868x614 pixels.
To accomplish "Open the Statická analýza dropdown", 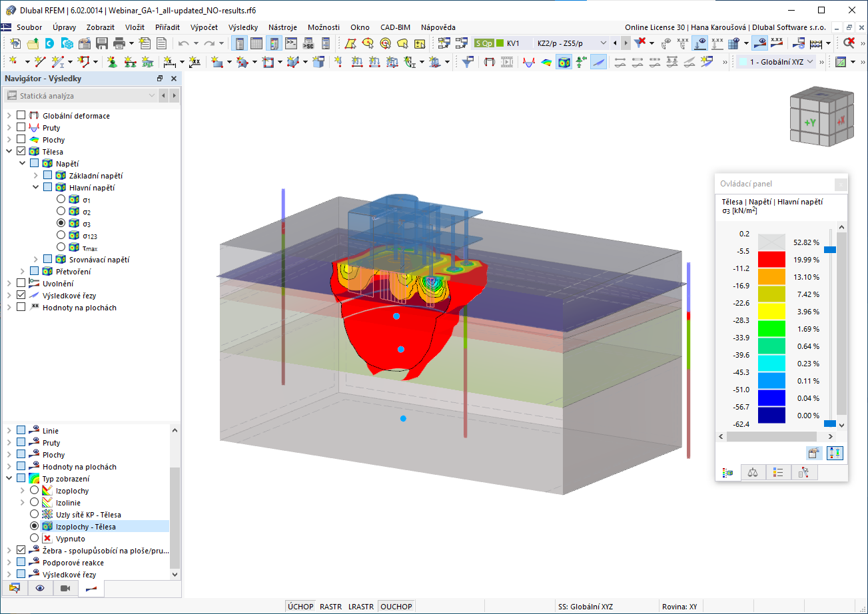I will [81, 96].
